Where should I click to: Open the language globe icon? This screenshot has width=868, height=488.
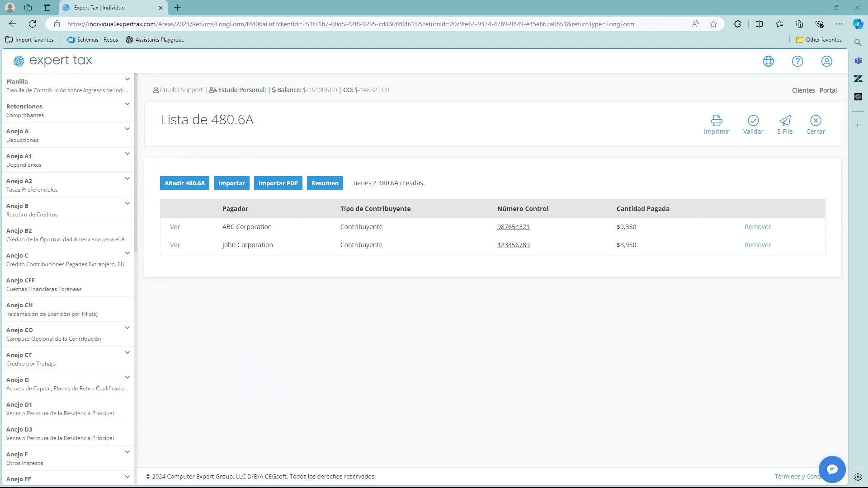768,61
